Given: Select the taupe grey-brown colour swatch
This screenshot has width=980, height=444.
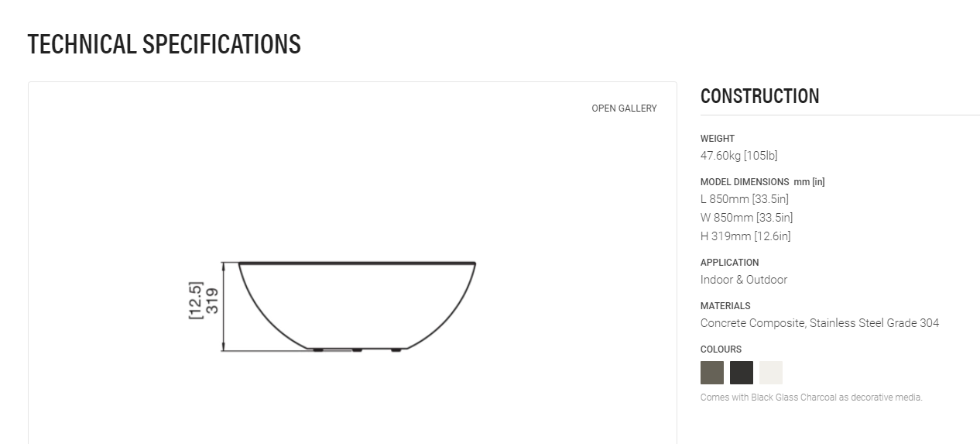Looking at the screenshot, I should (x=712, y=373).
